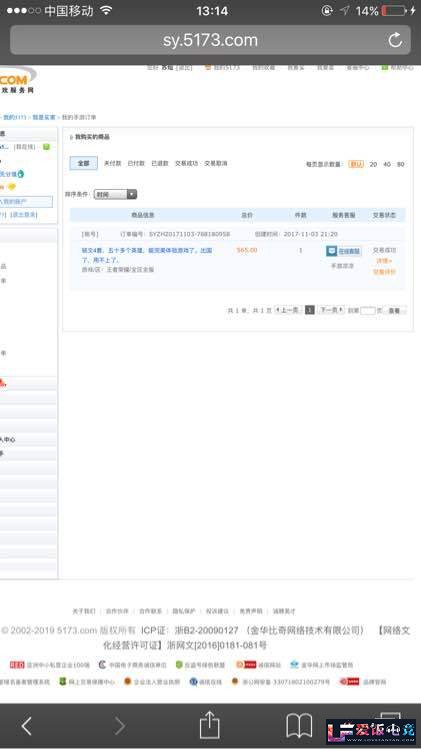Open the Safari share sheet icon
Screen dimensions: 421x750
(210, 725)
